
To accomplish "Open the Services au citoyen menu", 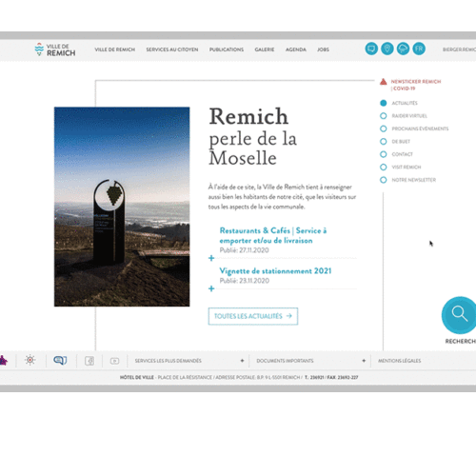I will (172, 50).
